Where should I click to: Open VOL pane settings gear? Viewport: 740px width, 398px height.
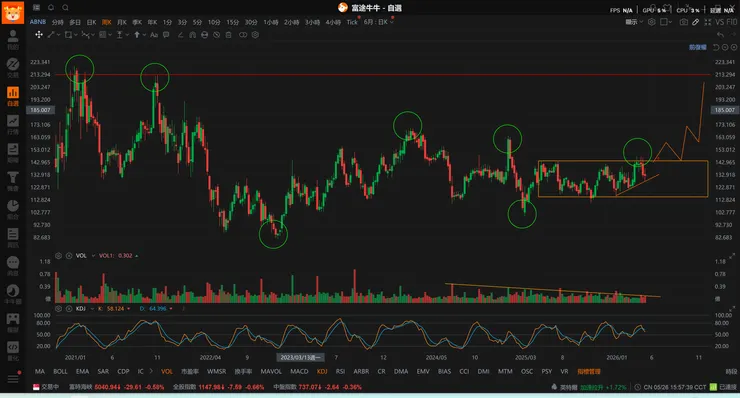[59, 255]
